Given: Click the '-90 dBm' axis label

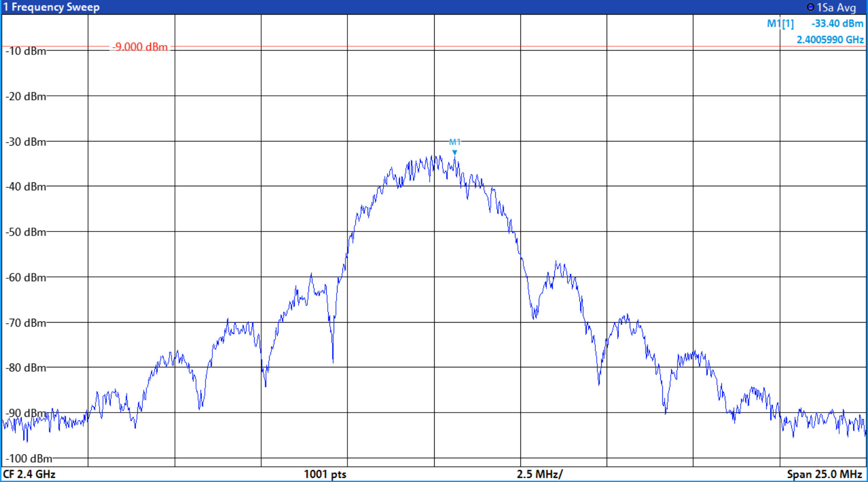Looking at the screenshot, I should 26,413.
